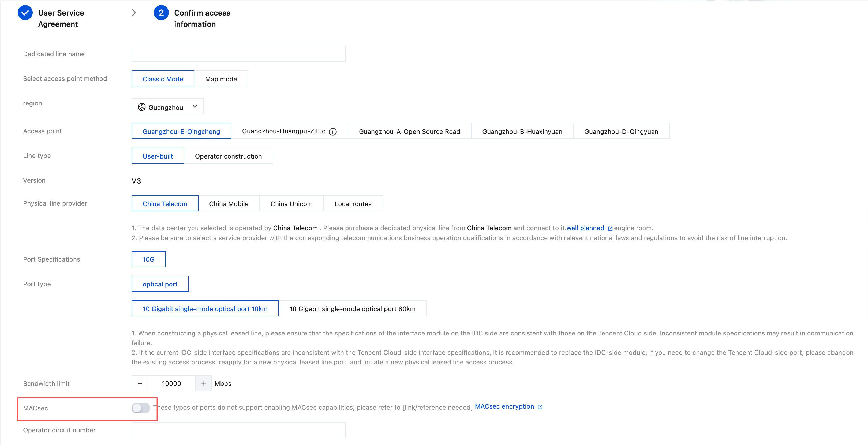The image size is (868, 445).
Task: Click the step 2 circle icon
Action: pyautogui.click(x=161, y=13)
